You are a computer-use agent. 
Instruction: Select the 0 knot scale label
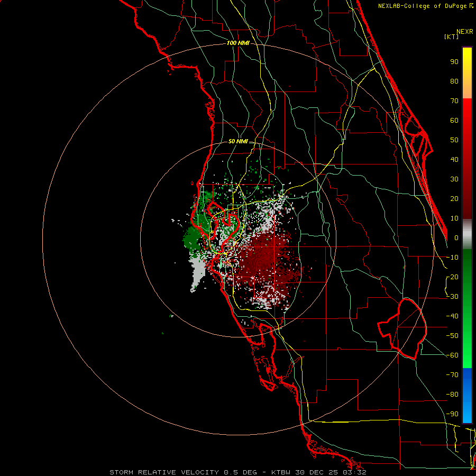[456, 238]
